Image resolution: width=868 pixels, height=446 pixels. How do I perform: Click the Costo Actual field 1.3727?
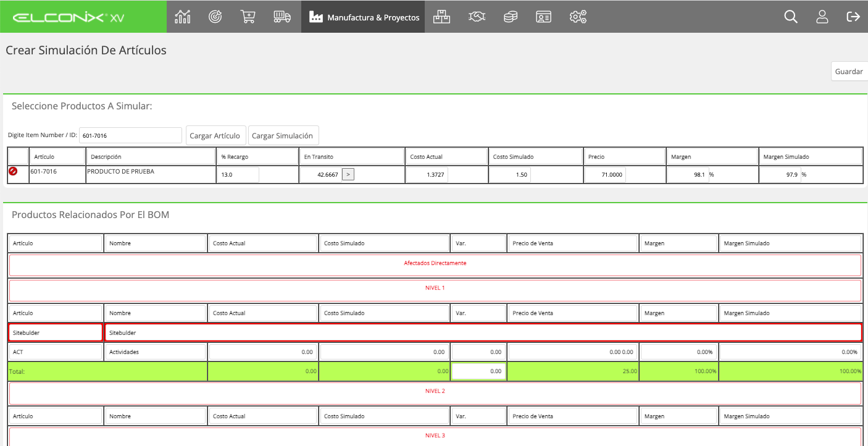click(x=427, y=175)
